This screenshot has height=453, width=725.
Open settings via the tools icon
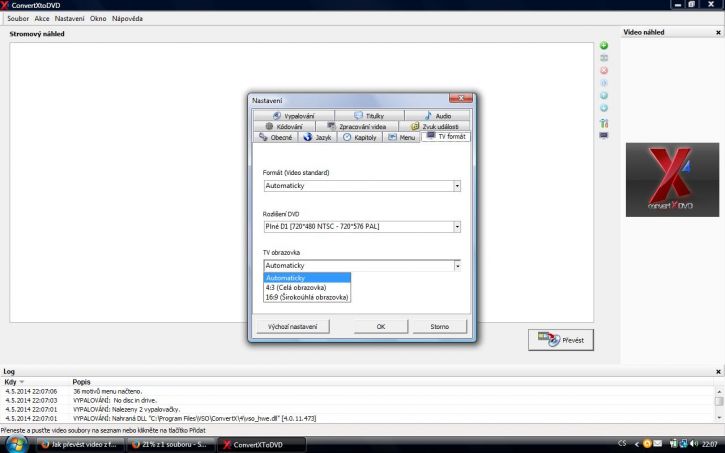tap(603, 123)
